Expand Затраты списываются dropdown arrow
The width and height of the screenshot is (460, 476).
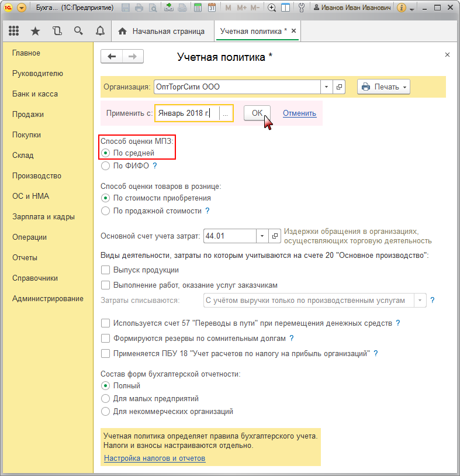420,300
